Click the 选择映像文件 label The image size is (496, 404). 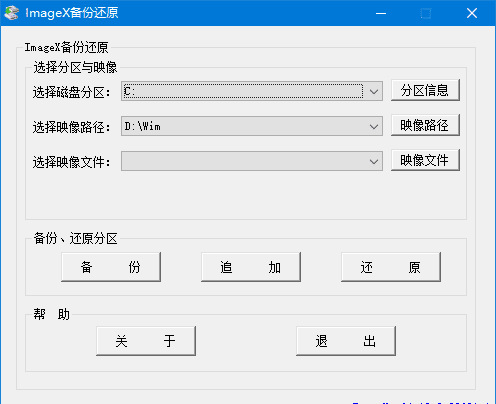click(x=71, y=162)
